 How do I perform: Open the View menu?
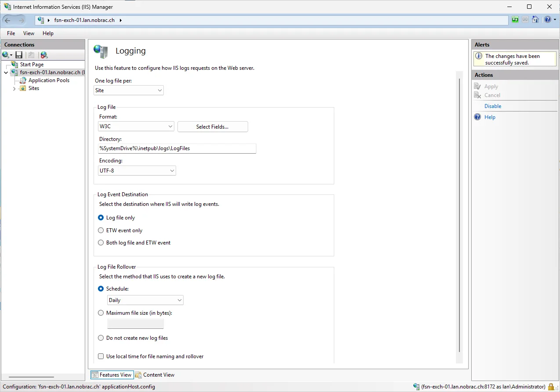(x=29, y=33)
